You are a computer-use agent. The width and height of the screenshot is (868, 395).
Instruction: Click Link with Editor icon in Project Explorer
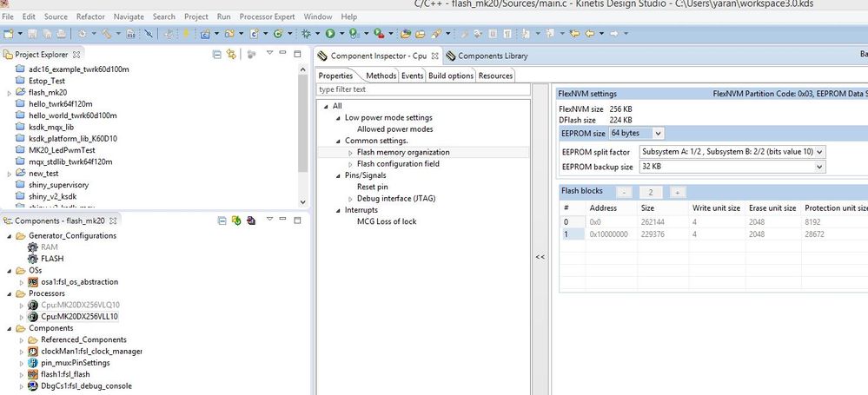(x=231, y=54)
